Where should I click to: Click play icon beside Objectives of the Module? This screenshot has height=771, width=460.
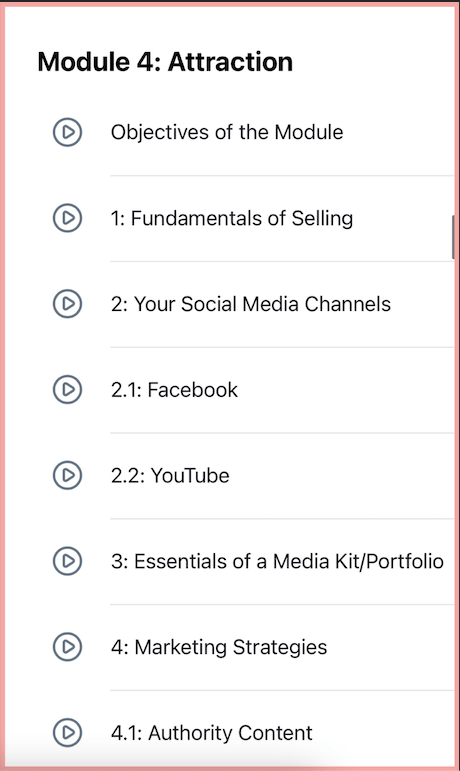point(67,132)
